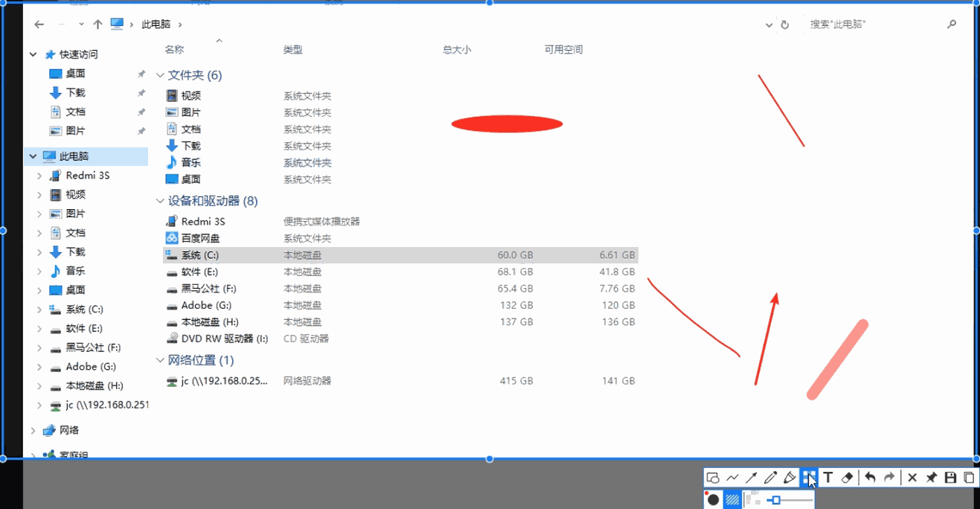This screenshot has height=509, width=980.
Task: Sort by the 名称 column header
Action: click(174, 50)
